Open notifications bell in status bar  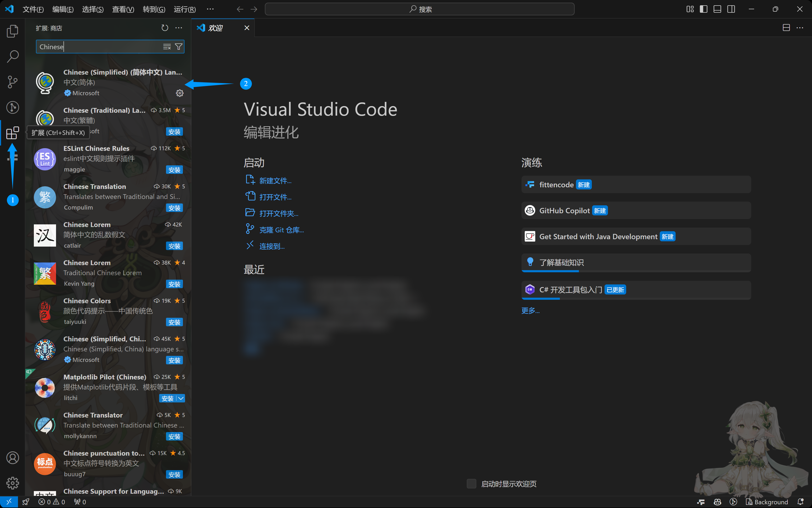801,502
